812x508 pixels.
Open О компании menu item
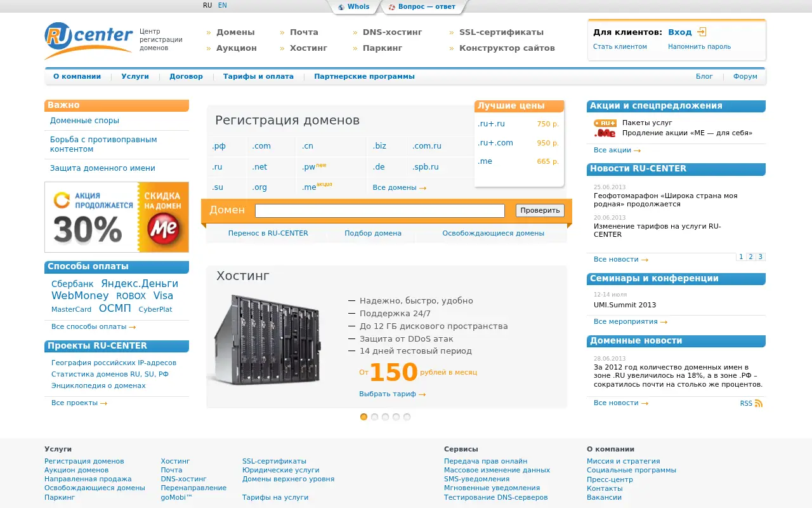click(x=77, y=76)
